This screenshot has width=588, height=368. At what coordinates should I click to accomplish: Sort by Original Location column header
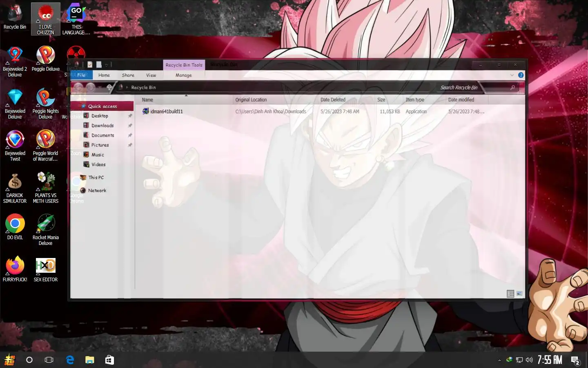[x=276, y=100]
